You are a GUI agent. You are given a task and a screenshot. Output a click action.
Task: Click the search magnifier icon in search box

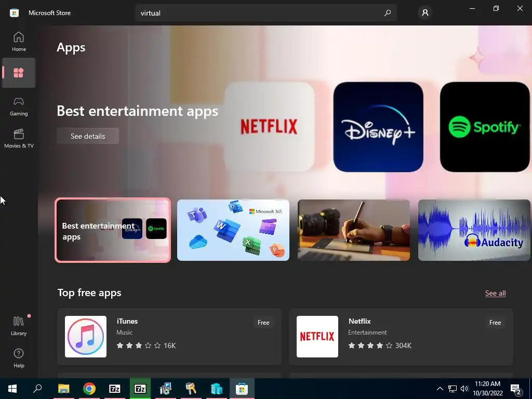[x=388, y=13]
